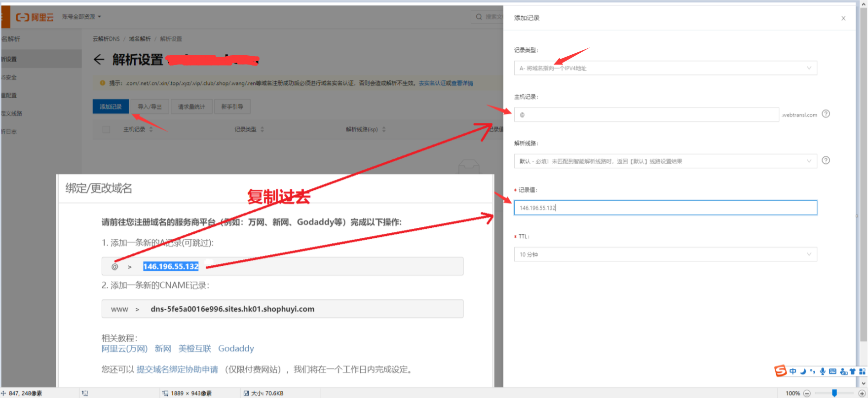Click the 搜索 search box
This screenshot has width=868, height=398.
coord(488,17)
